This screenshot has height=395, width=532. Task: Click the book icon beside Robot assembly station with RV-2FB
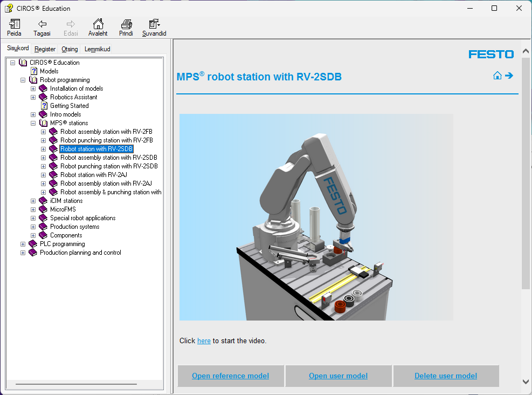coord(53,132)
